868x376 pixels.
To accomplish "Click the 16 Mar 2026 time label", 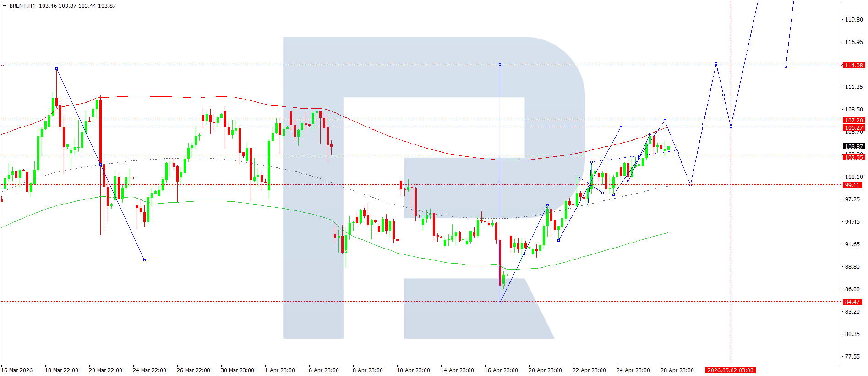I will (x=17, y=370).
